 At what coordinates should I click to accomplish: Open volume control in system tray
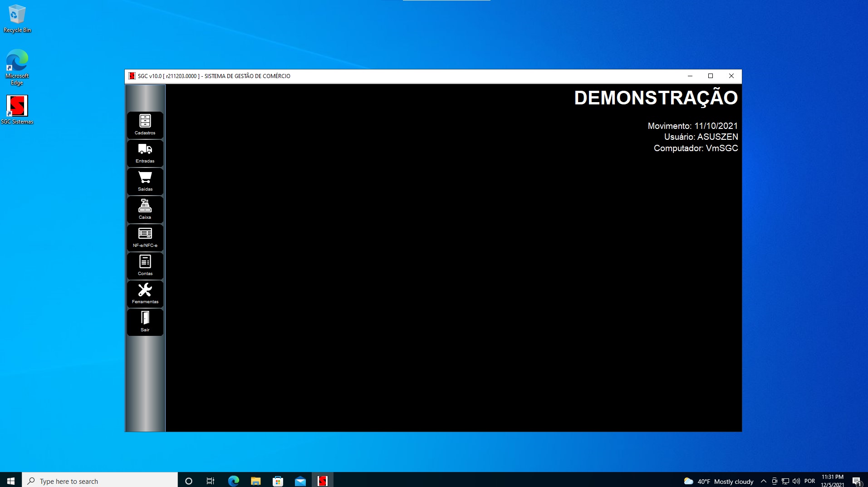click(x=796, y=481)
